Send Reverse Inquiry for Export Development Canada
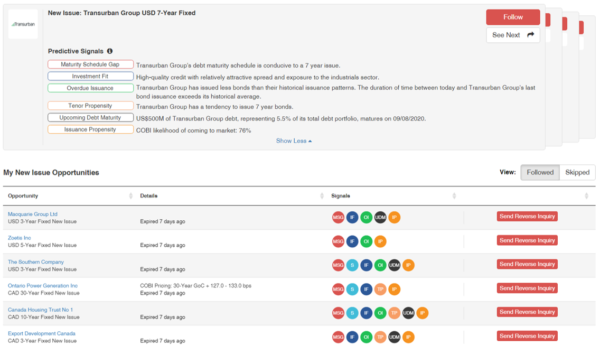 (x=527, y=336)
